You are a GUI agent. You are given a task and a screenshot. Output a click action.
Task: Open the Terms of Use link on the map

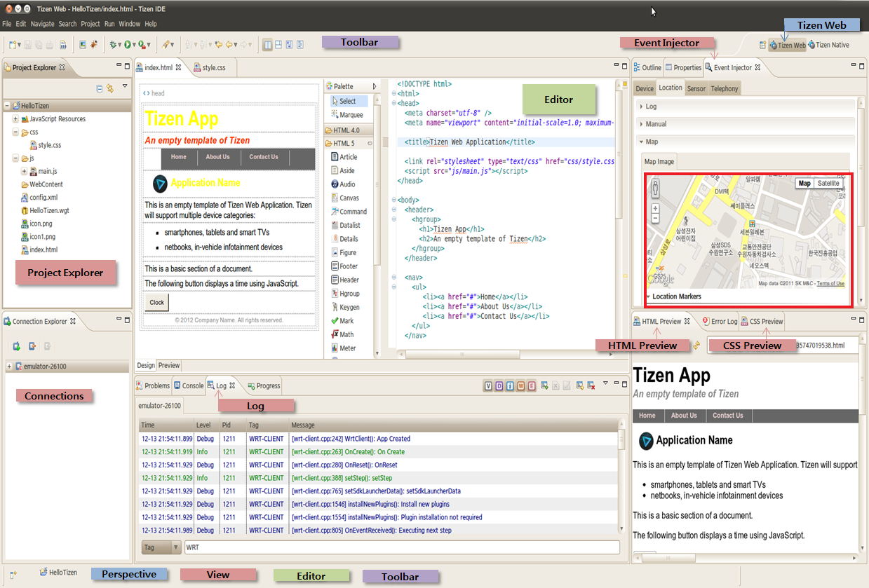pos(831,283)
